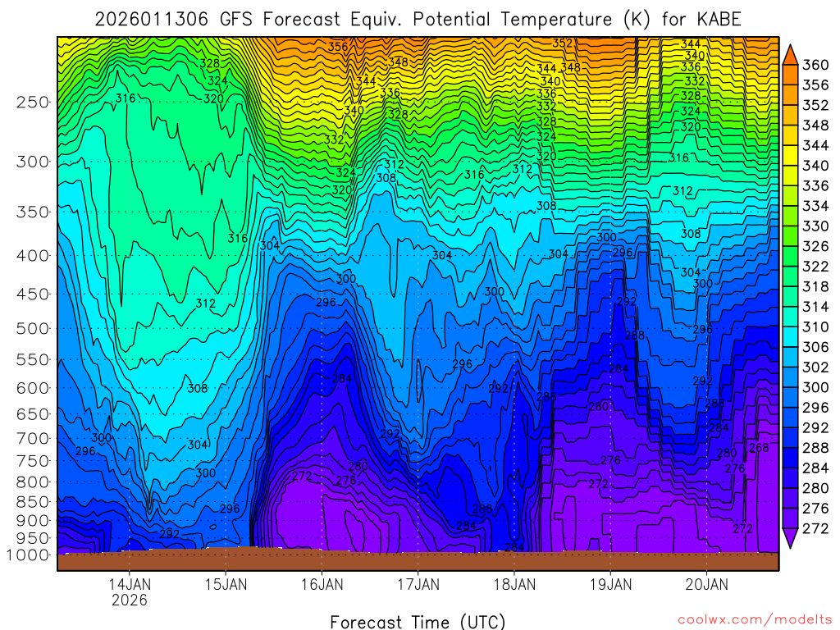This screenshot has height=630, width=840.
Task: Click the 322 value on the color legend
Action: pos(815,267)
